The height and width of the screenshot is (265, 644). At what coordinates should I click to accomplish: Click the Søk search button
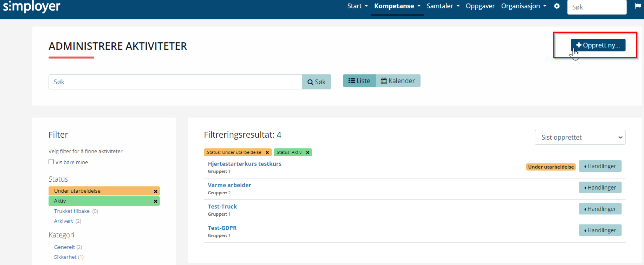[316, 82]
